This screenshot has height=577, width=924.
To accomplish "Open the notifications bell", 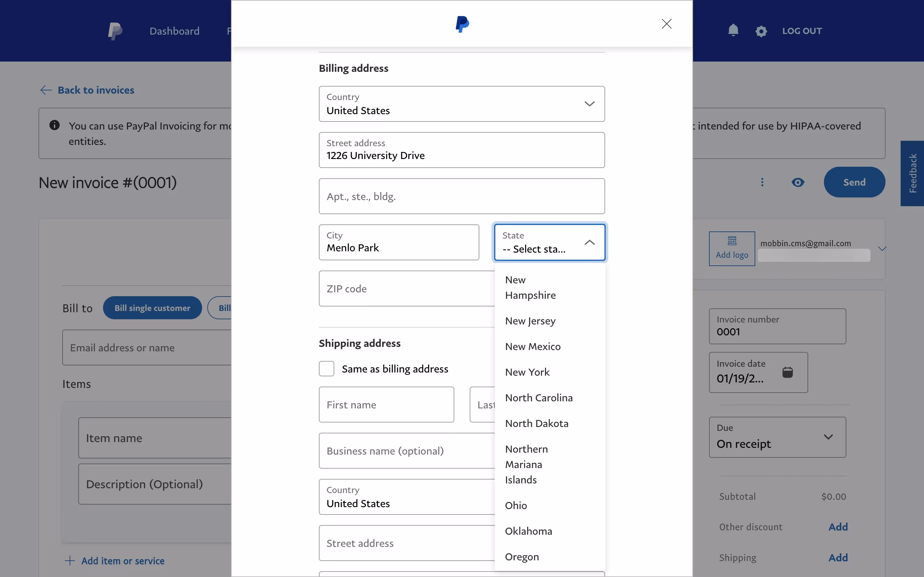I will [x=733, y=30].
